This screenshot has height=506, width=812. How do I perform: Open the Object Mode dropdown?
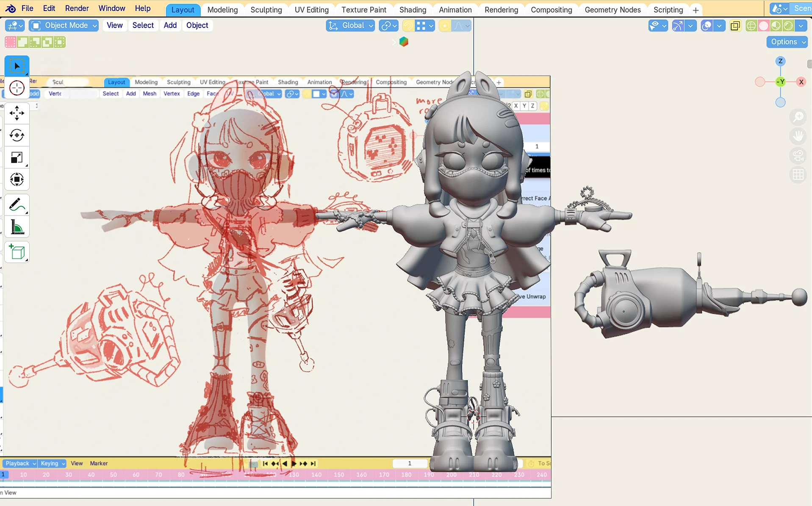click(x=64, y=25)
